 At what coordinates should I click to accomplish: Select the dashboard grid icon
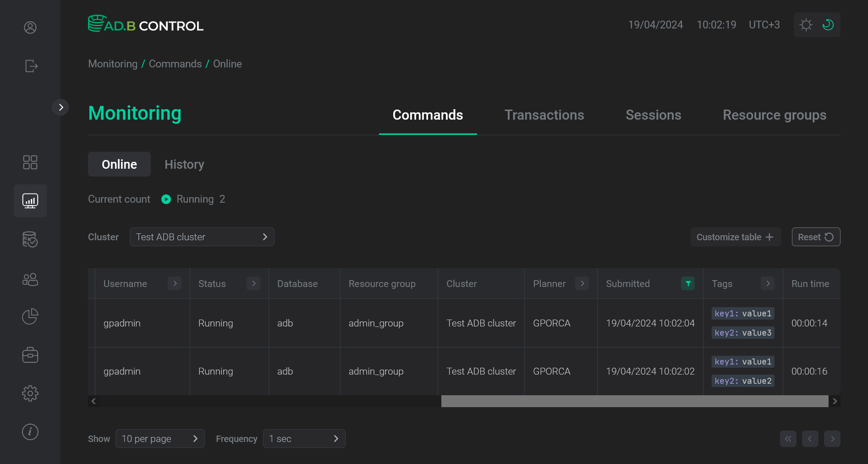pos(30,162)
